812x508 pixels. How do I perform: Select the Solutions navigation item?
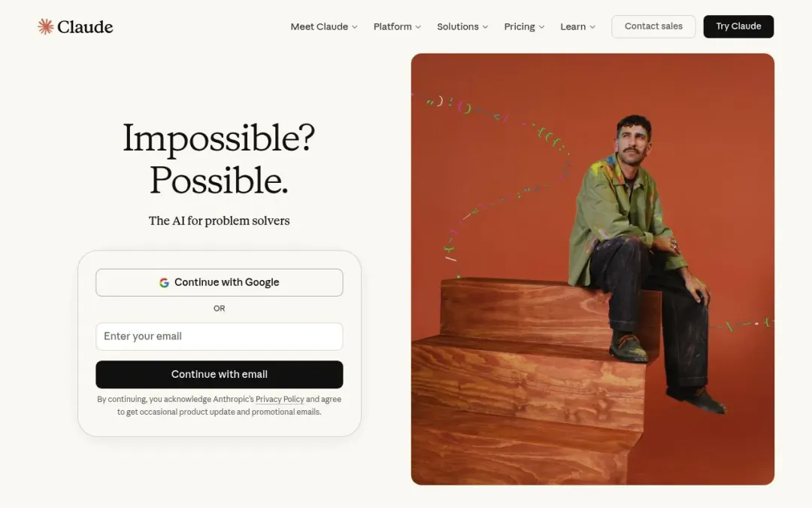(458, 26)
